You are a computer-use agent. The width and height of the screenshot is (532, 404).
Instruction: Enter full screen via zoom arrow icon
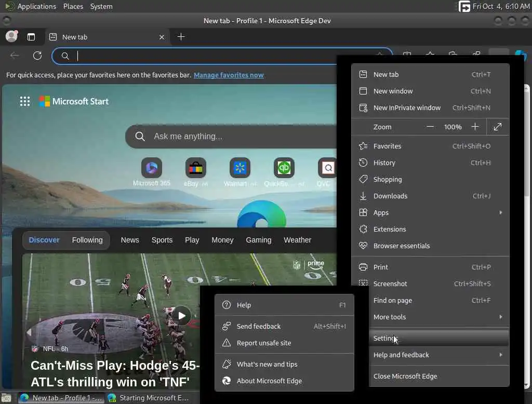[497, 127]
